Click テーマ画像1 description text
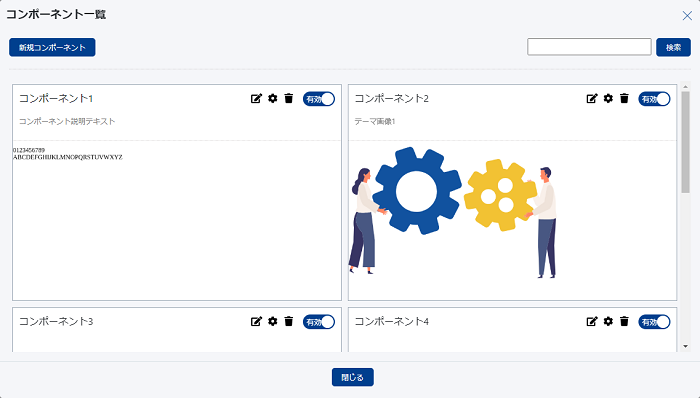 [375, 121]
